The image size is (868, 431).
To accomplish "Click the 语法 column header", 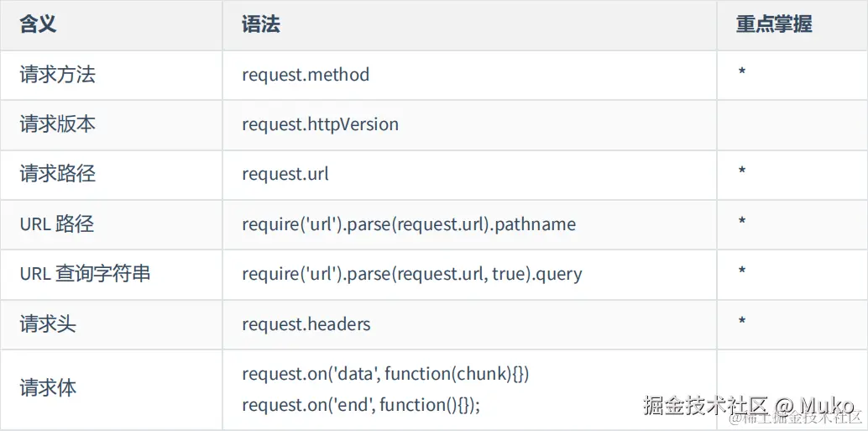I will click(260, 24).
